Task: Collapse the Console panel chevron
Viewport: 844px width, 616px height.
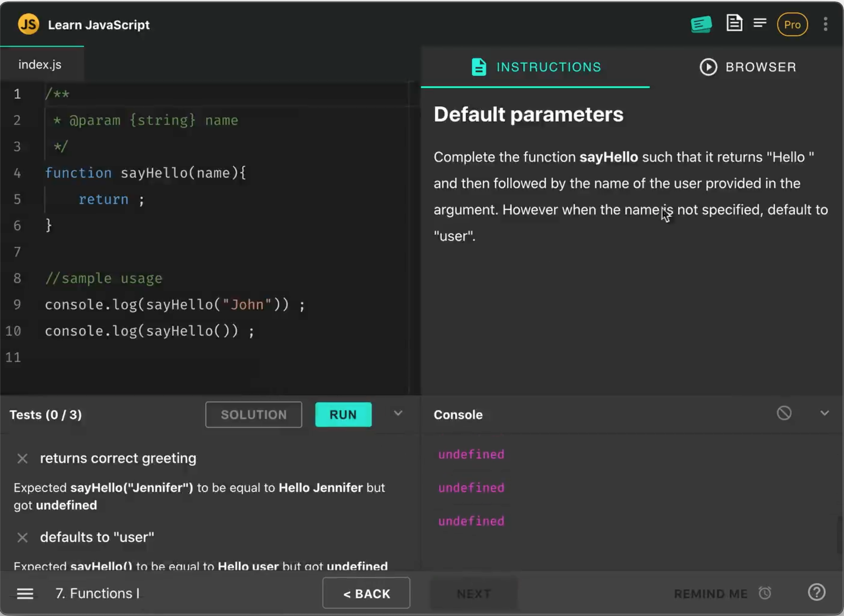Action: point(824,414)
